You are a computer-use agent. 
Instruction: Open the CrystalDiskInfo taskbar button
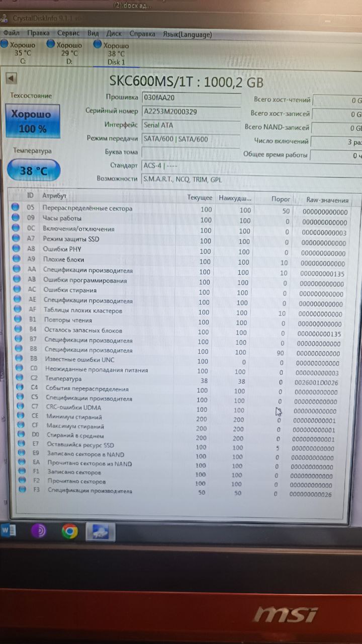[100, 532]
